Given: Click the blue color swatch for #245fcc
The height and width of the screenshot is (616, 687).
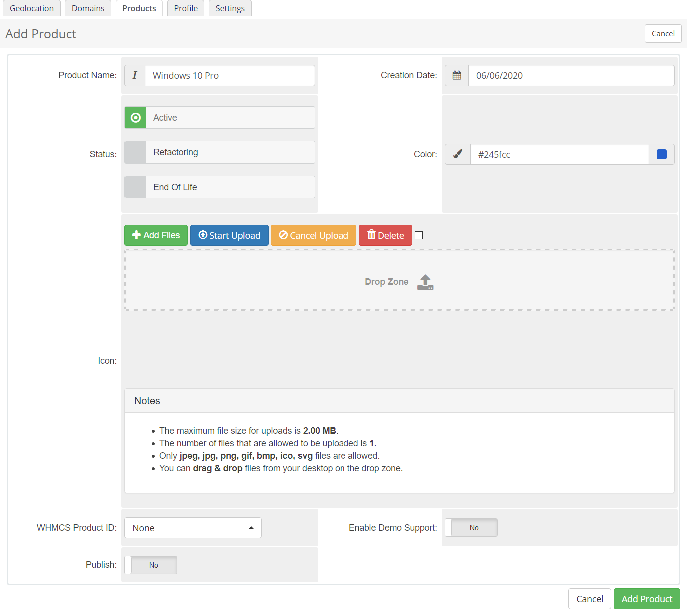Looking at the screenshot, I should 662,154.
